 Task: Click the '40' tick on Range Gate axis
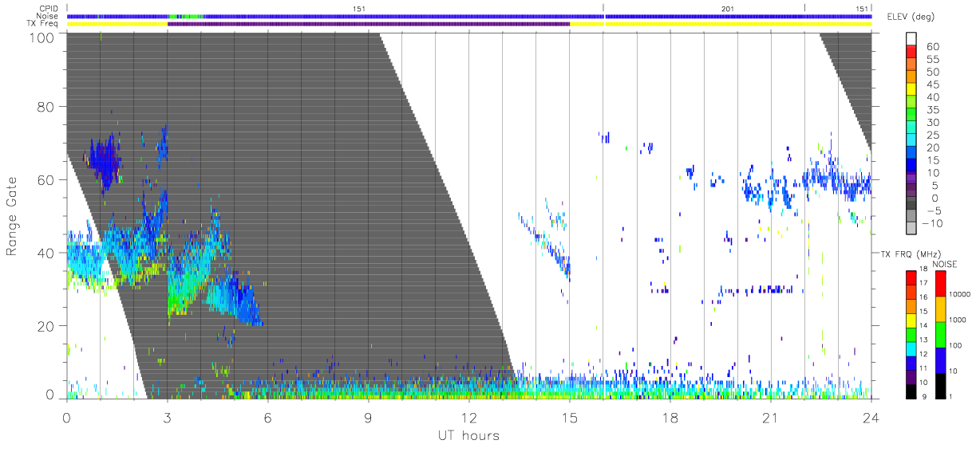pyautogui.click(x=45, y=253)
